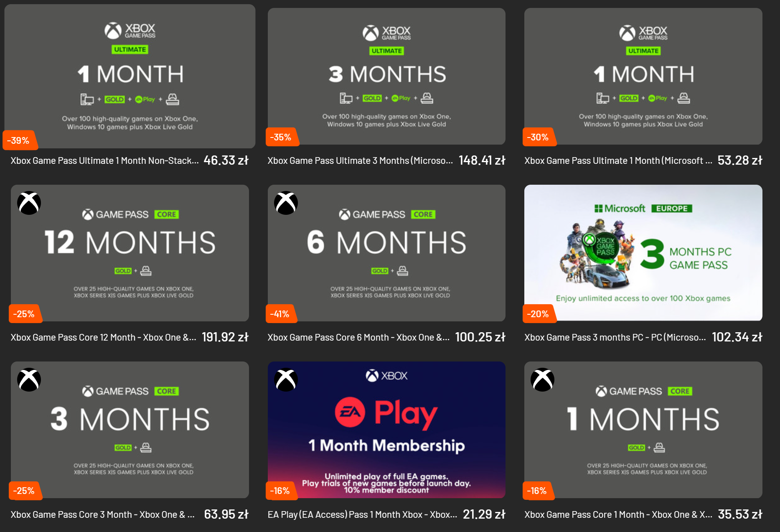The width and height of the screenshot is (780, 532).
Task: Select the 3 Months PC Game Pass thumbnail
Action: (643, 253)
